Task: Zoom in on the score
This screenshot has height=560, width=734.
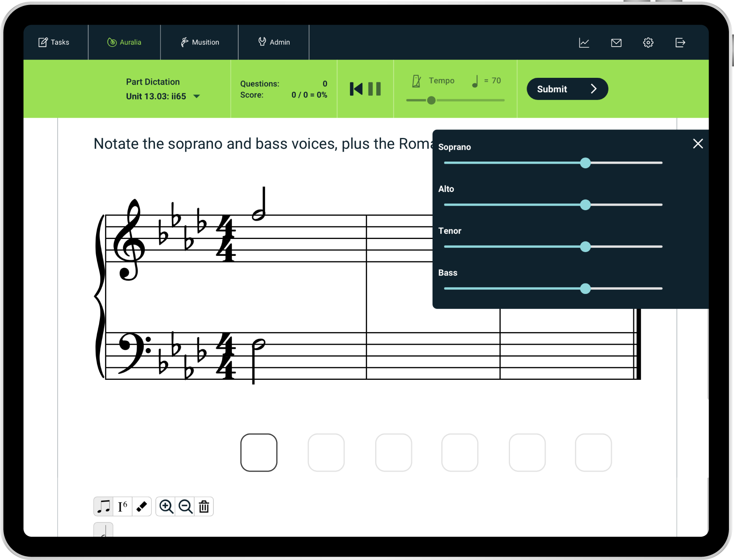Action: pos(166,506)
